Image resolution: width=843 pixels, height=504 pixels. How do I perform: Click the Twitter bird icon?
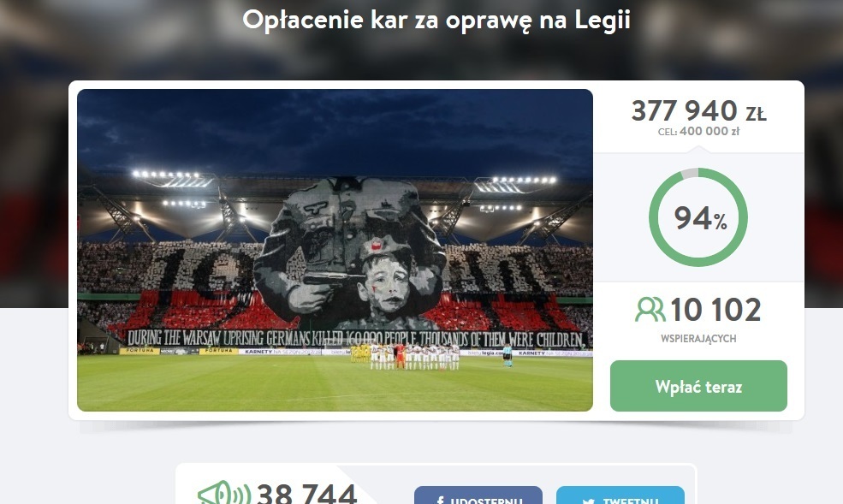588,501
